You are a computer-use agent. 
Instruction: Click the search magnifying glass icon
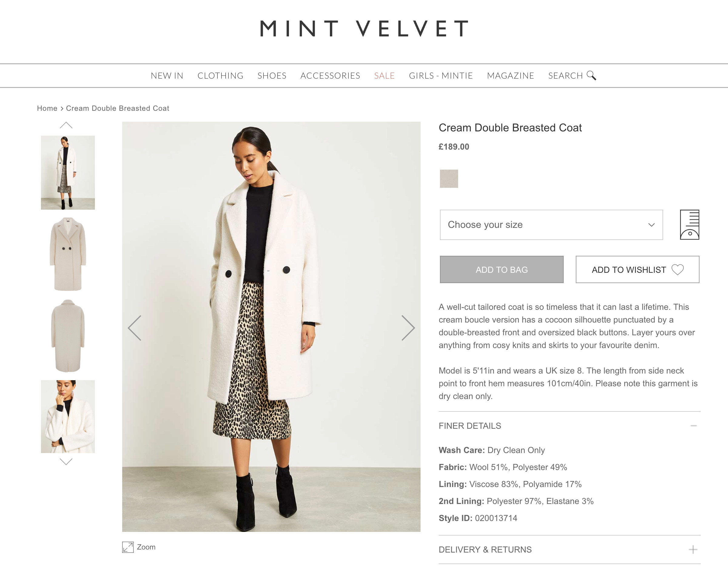[591, 76]
